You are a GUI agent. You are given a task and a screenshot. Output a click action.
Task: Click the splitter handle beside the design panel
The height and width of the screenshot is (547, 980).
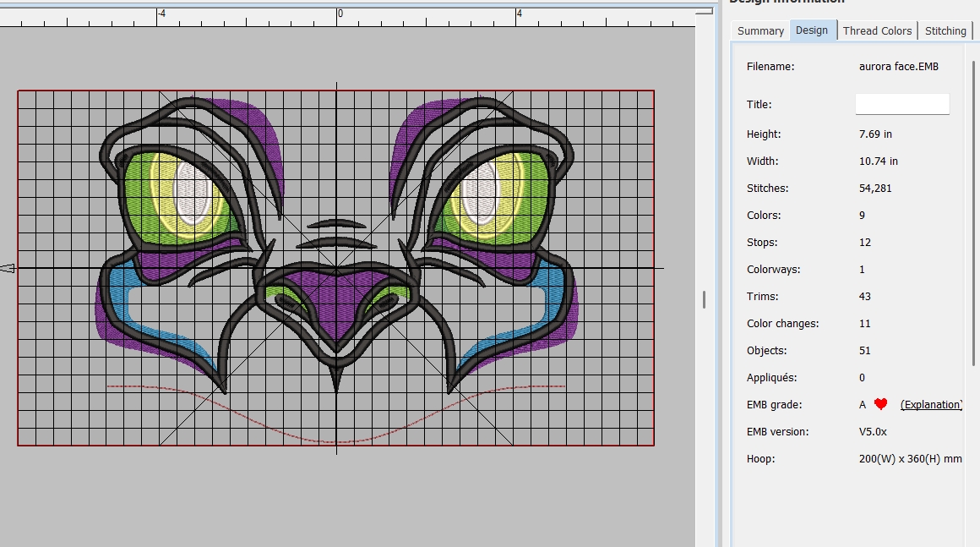coord(704,299)
